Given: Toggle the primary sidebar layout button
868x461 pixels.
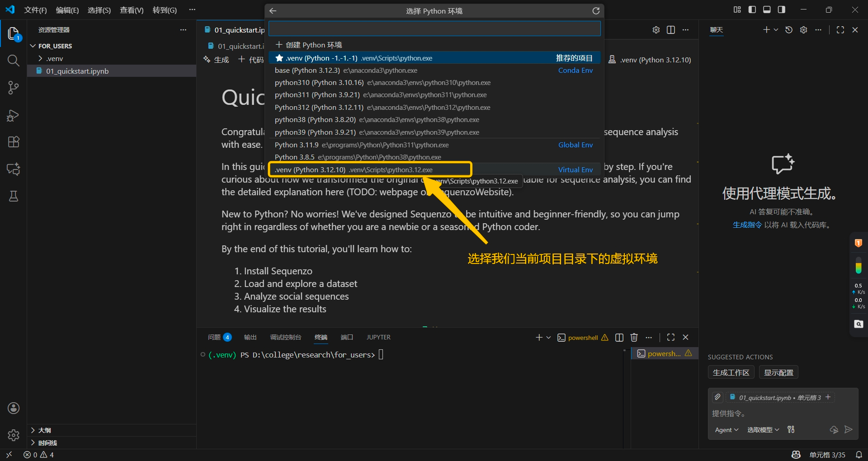Looking at the screenshot, I should coord(752,9).
